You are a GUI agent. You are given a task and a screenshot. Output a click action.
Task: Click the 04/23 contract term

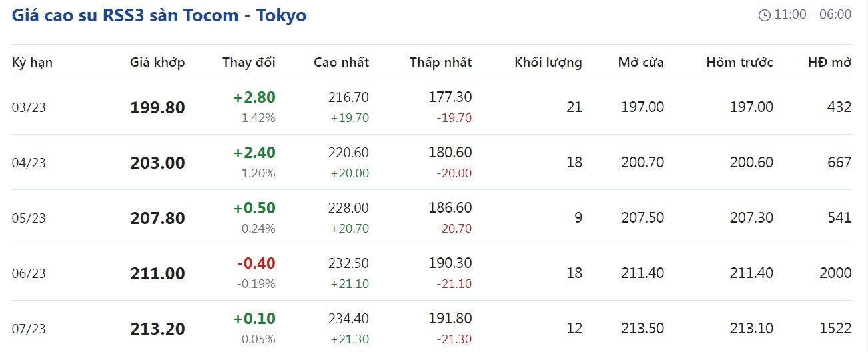tap(29, 163)
